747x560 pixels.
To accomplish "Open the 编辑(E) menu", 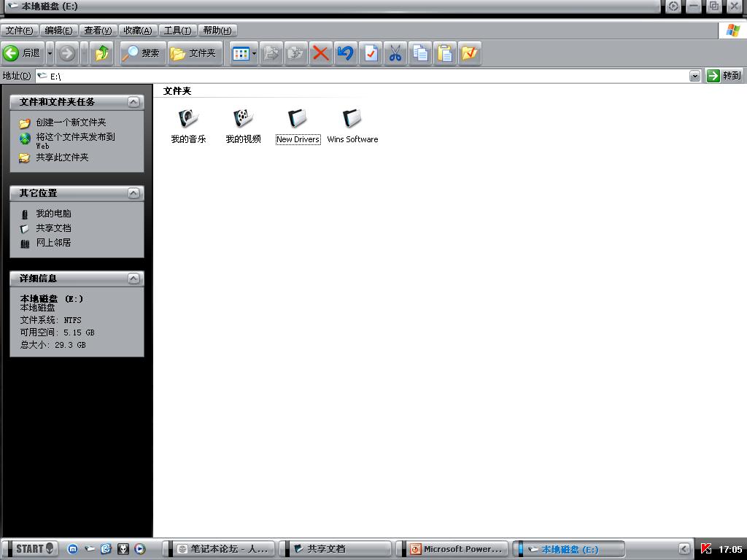I will pos(58,31).
